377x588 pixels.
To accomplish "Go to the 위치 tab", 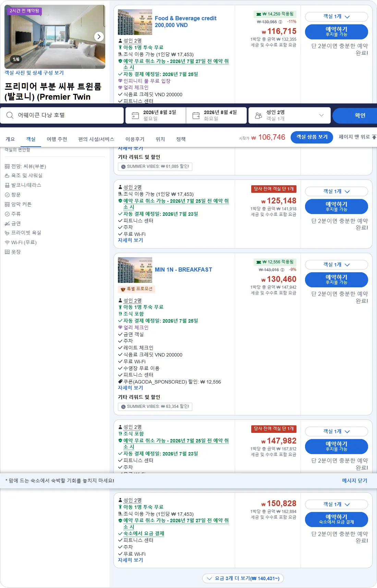I will pos(160,139).
